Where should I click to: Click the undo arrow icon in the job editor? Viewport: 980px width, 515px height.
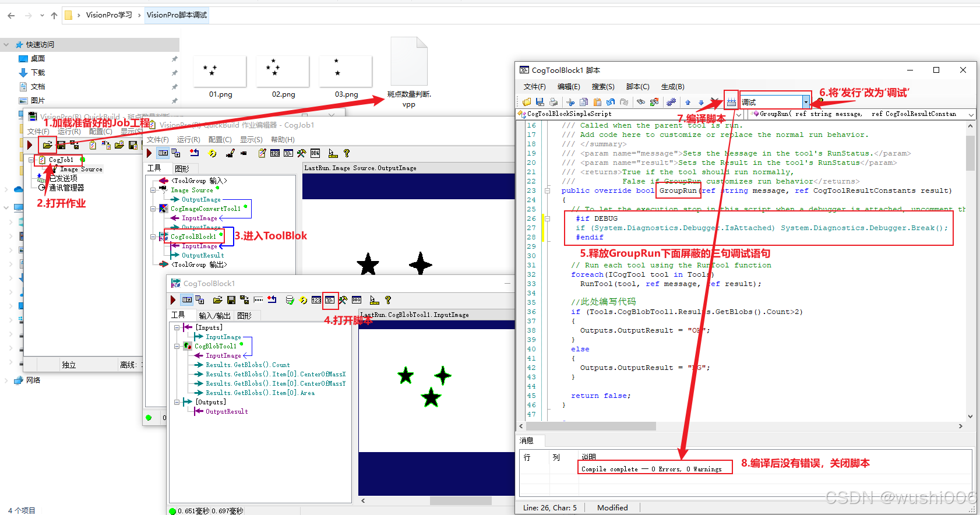pos(195,153)
